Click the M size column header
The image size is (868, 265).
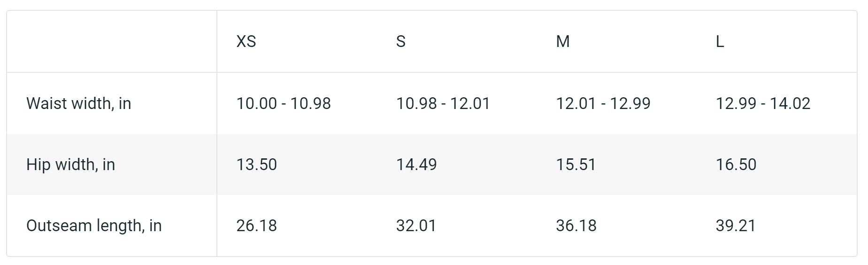click(x=562, y=41)
